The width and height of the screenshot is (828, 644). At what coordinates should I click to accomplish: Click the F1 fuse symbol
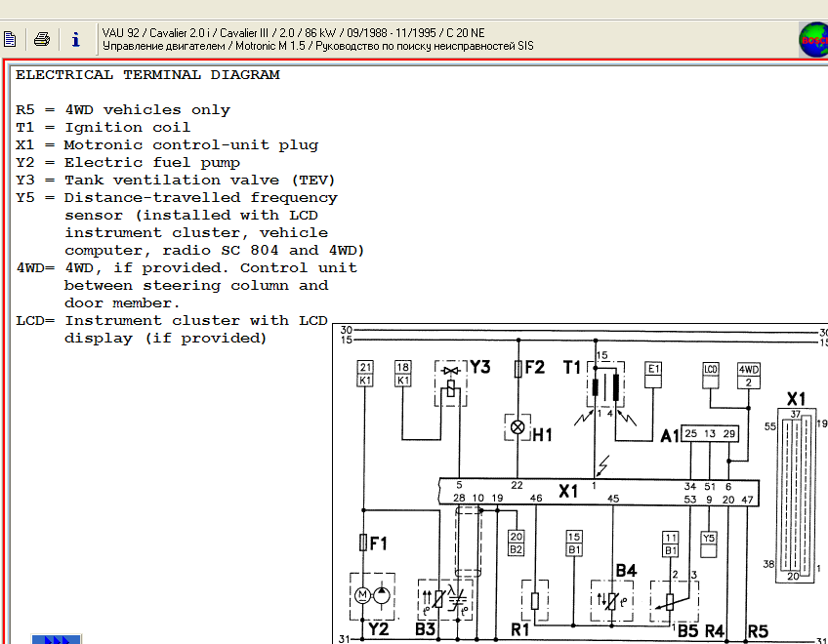363,543
